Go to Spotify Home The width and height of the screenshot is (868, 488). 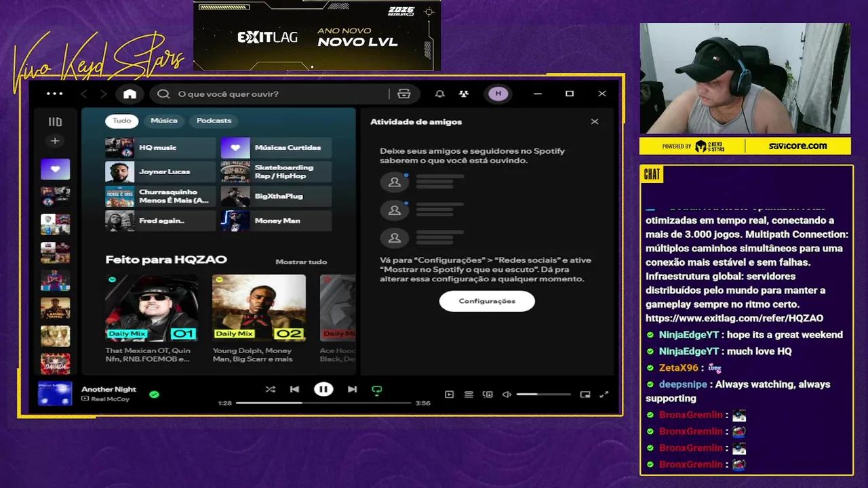coord(130,94)
